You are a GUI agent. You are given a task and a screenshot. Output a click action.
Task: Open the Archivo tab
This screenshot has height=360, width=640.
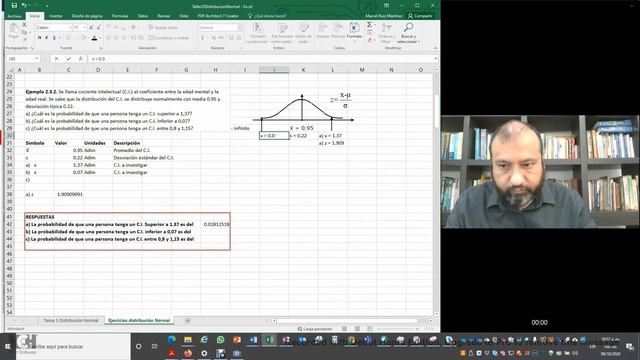coord(14,16)
